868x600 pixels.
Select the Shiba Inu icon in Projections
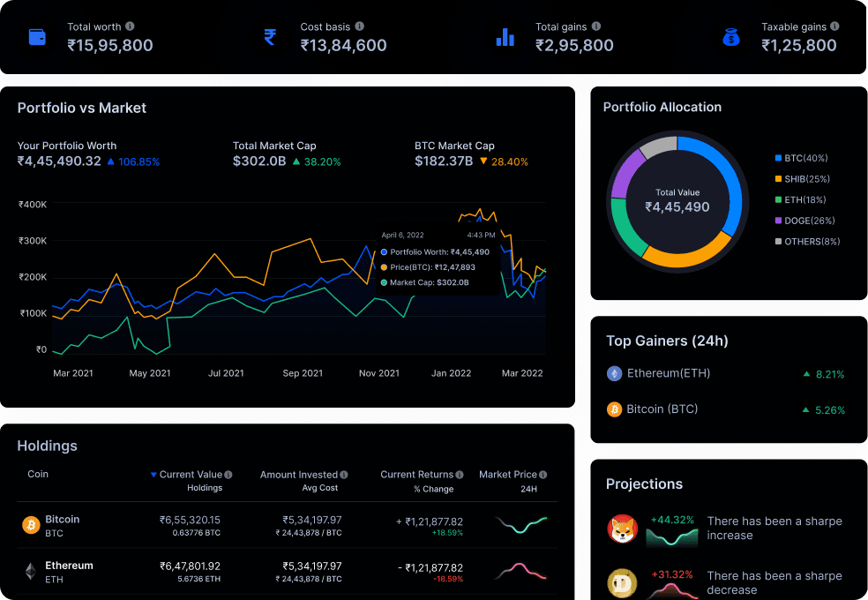(622, 529)
